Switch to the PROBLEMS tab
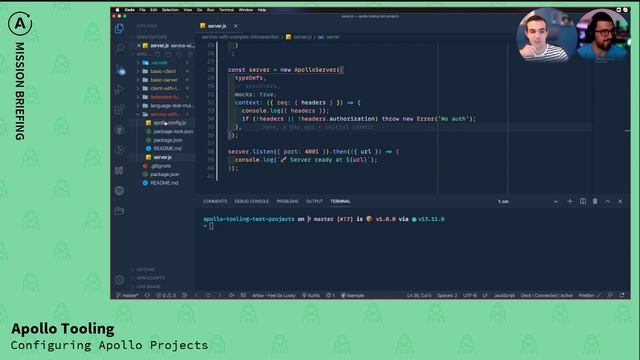 tap(287, 201)
